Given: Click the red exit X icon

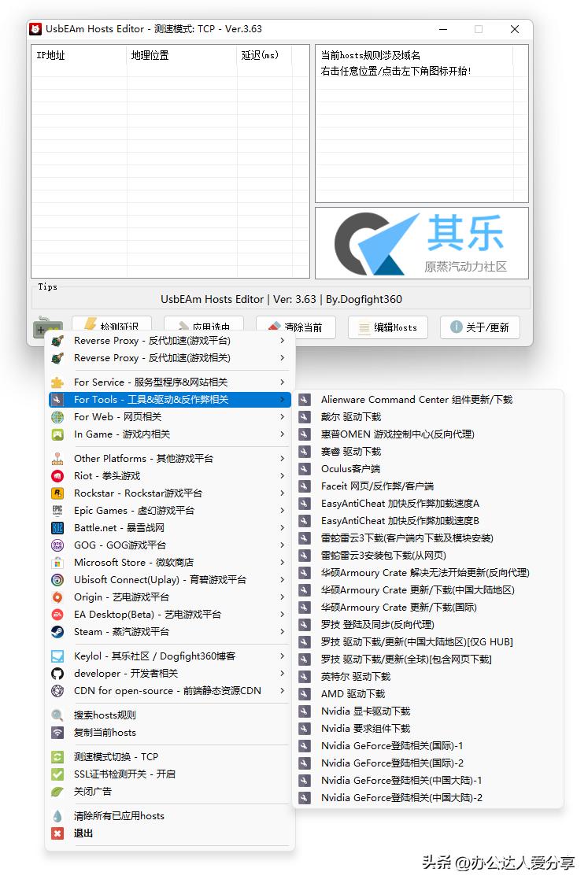Looking at the screenshot, I should (x=57, y=833).
